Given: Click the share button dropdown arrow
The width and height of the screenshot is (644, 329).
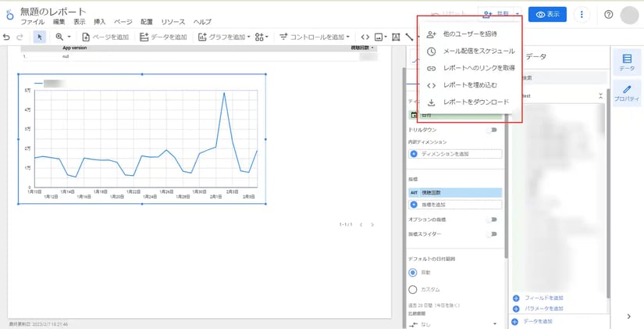Looking at the screenshot, I should (x=518, y=14).
